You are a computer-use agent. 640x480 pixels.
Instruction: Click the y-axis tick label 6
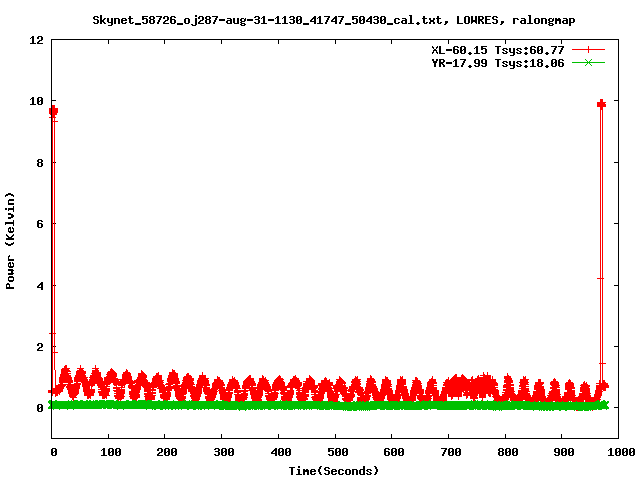tap(40, 224)
